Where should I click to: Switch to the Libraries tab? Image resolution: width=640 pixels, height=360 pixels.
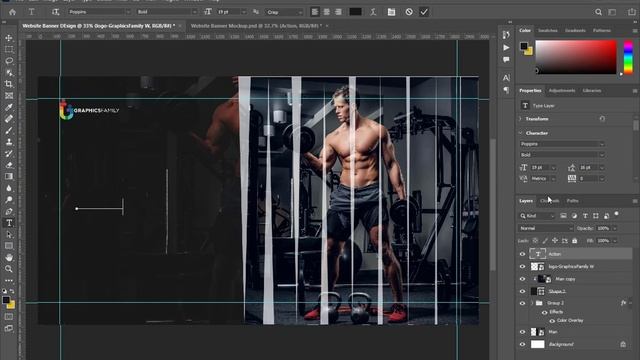(x=592, y=91)
